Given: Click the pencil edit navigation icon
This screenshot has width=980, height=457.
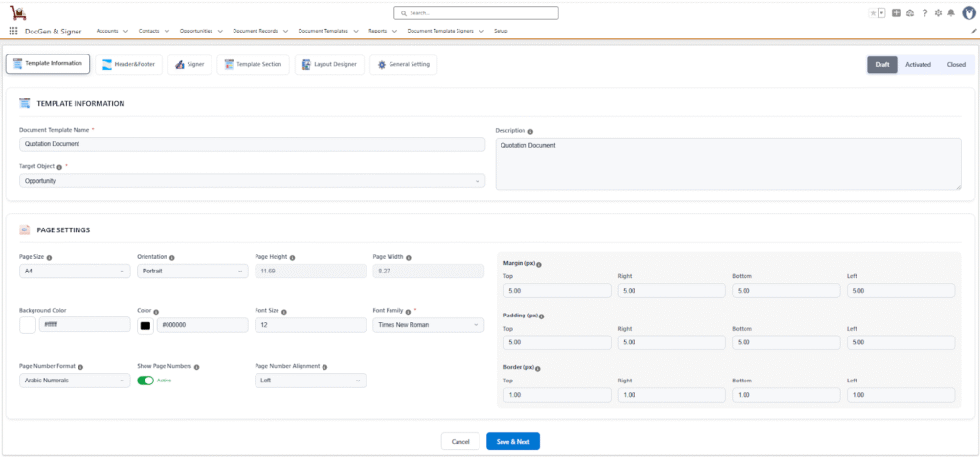Looking at the screenshot, I should coord(973,31).
